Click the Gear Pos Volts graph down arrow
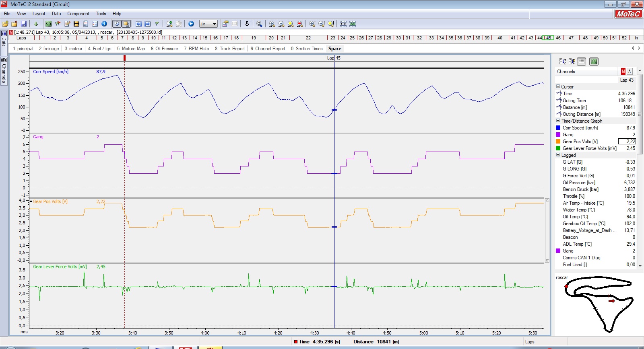644x349 pixels. (x=547, y=261)
